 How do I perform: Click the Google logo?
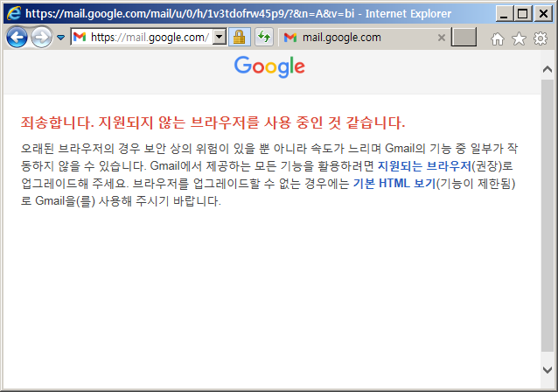[269, 66]
